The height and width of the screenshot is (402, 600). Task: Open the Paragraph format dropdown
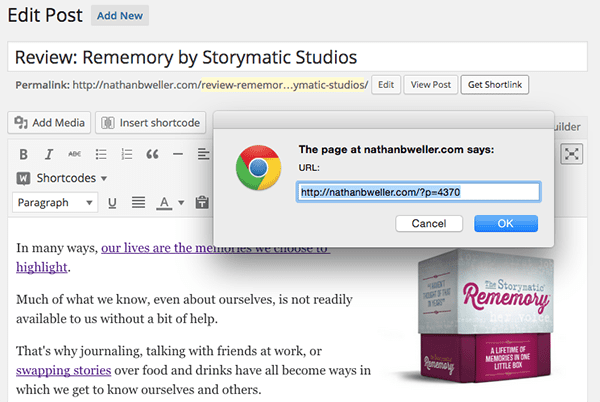[x=55, y=203]
